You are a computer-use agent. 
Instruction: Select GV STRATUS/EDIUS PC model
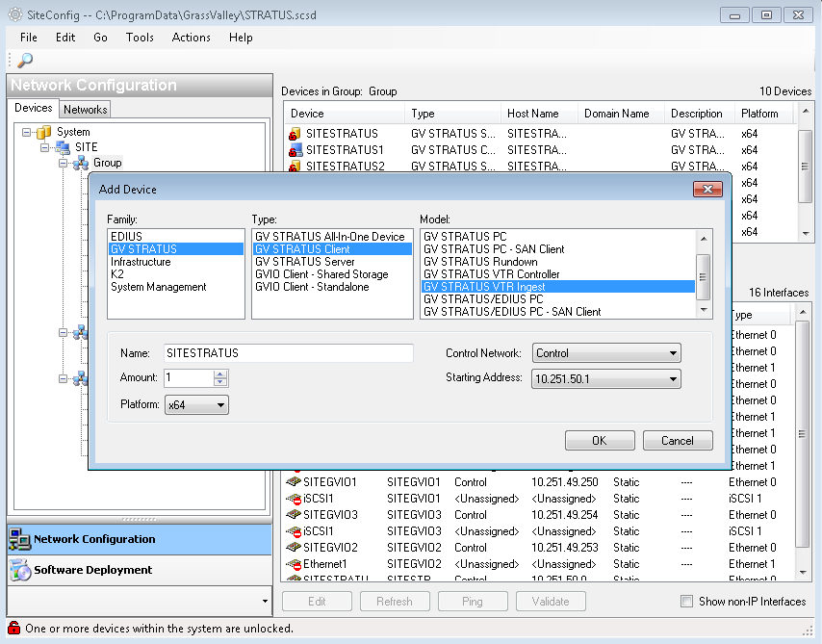click(558, 299)
